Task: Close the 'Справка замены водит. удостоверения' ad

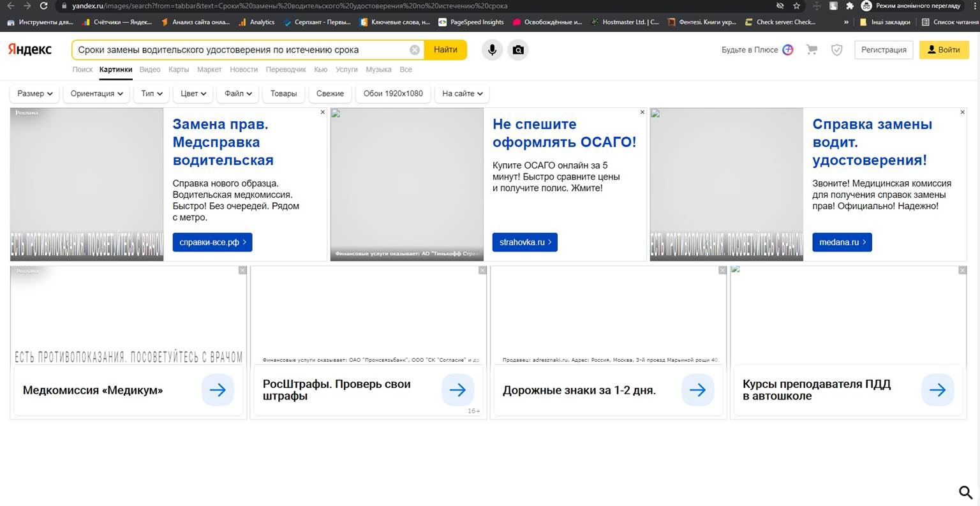Action: pos(963,112)
